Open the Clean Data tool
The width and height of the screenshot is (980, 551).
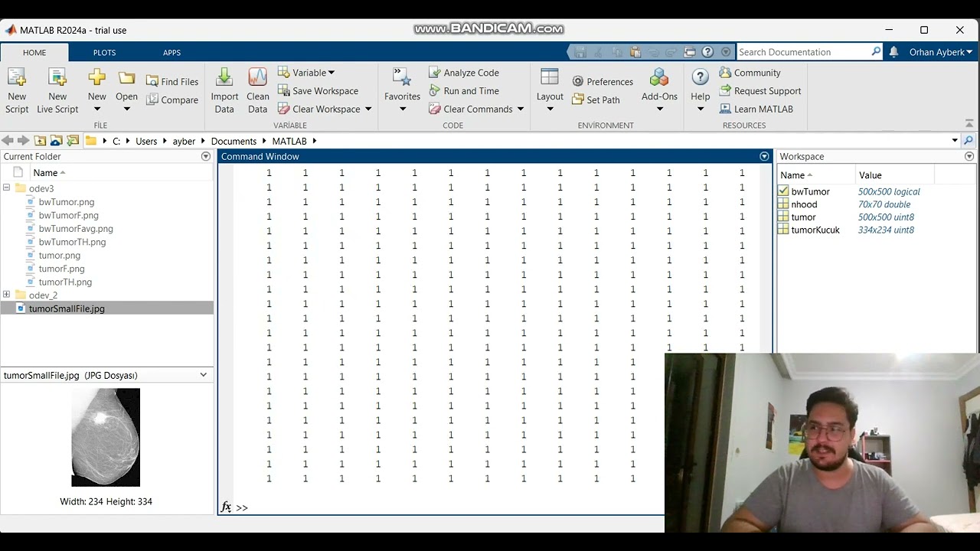point(258,90)
